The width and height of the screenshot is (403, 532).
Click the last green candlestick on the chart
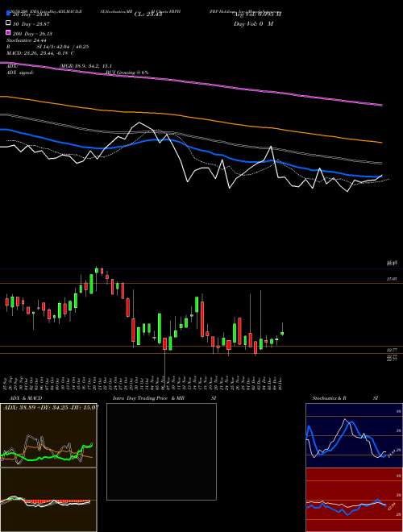point(282,333)
